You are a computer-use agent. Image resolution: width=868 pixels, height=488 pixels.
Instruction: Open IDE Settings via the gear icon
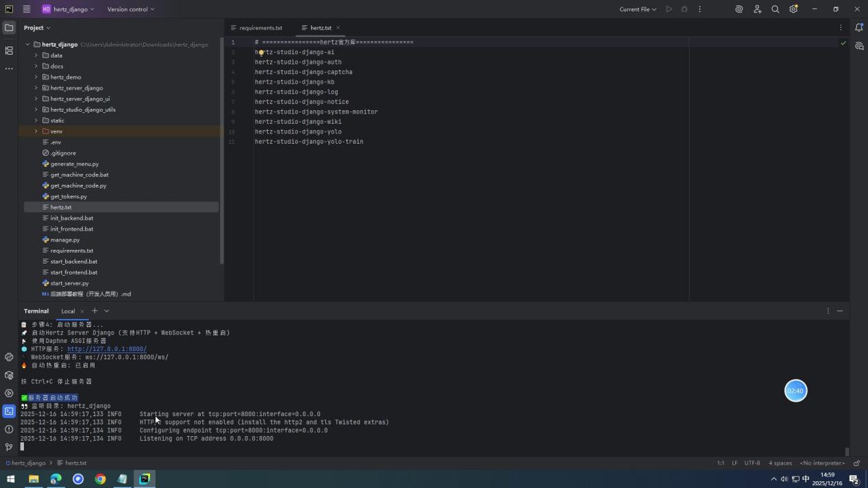tap(793, 9)
